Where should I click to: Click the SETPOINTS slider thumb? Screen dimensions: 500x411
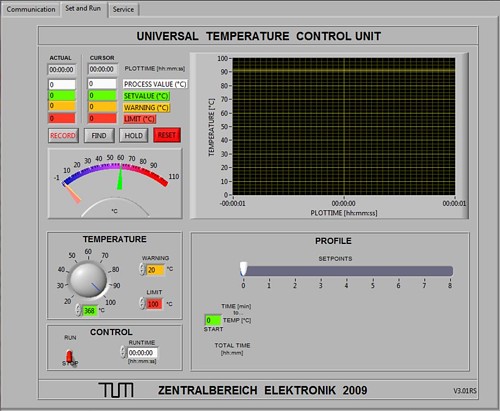pyautogui.click(x=243, y=269)
